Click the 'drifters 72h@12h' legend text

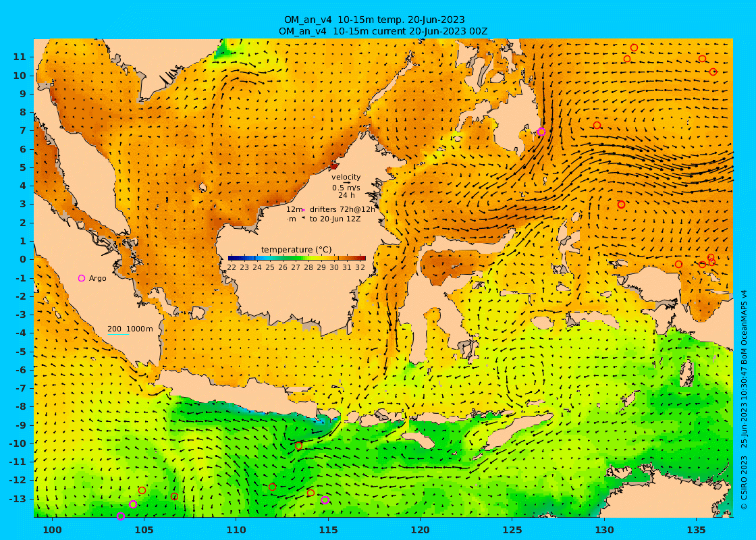pos(342,209)
